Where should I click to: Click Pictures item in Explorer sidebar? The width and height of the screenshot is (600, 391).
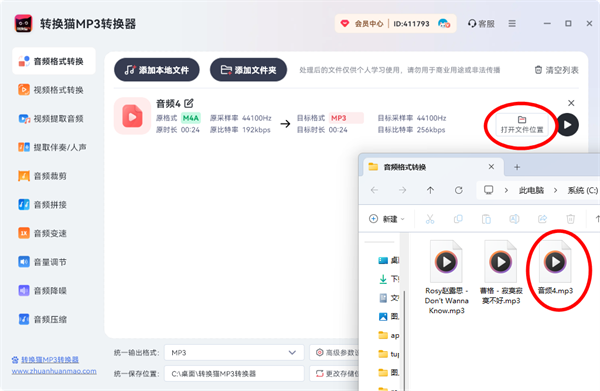pyautogui.click(x=389, y=316)
